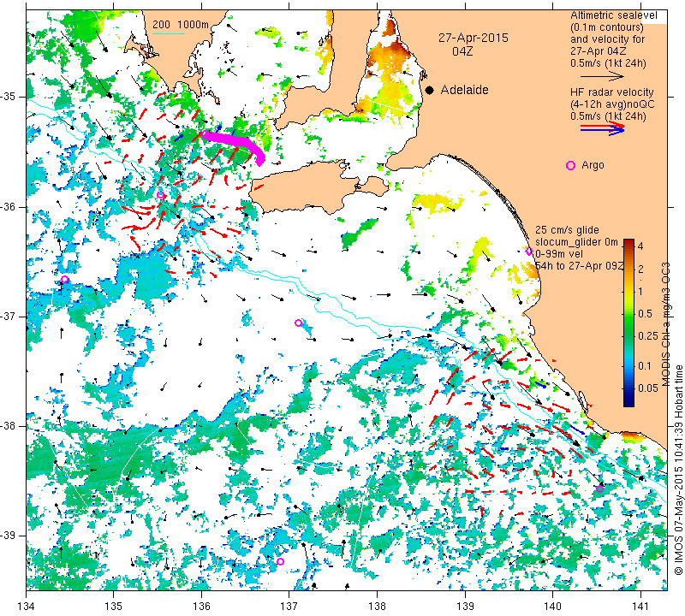Click the latitude axis label "-39"
Viewport: 685px width, 616px height.
[x=9, y=536]
